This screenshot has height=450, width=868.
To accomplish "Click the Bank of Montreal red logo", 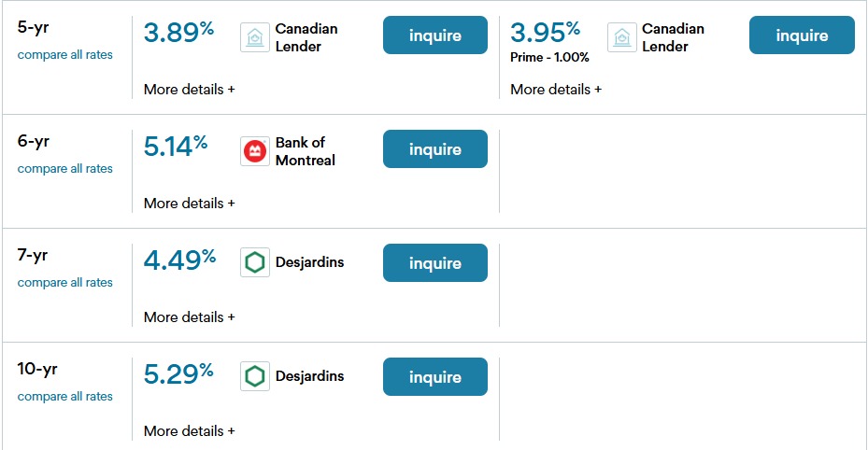I will point(255,151).
